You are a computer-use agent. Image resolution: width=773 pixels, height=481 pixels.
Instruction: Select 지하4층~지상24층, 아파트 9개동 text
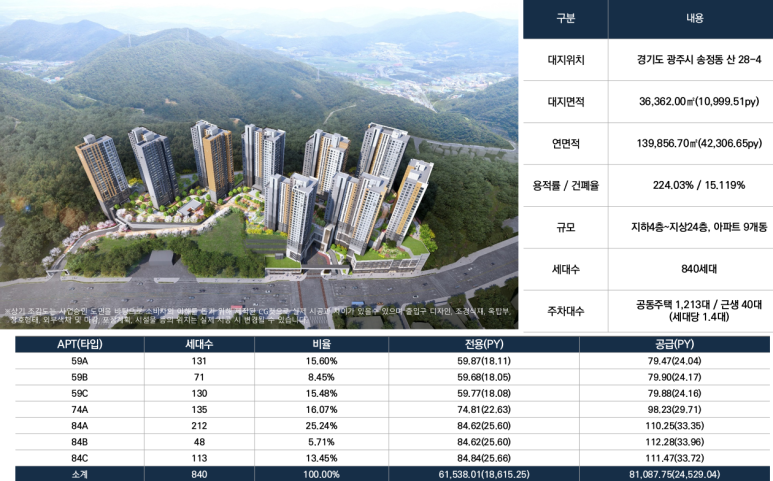click(699, 227)
